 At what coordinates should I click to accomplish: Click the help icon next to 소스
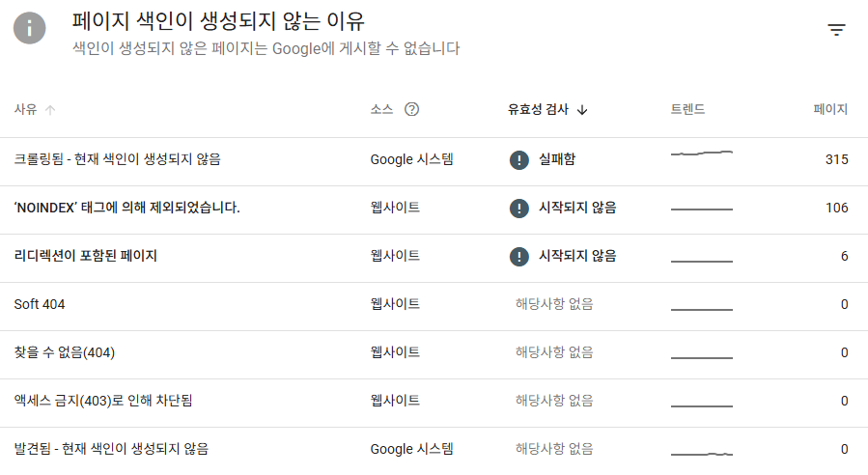pos(411,110)
